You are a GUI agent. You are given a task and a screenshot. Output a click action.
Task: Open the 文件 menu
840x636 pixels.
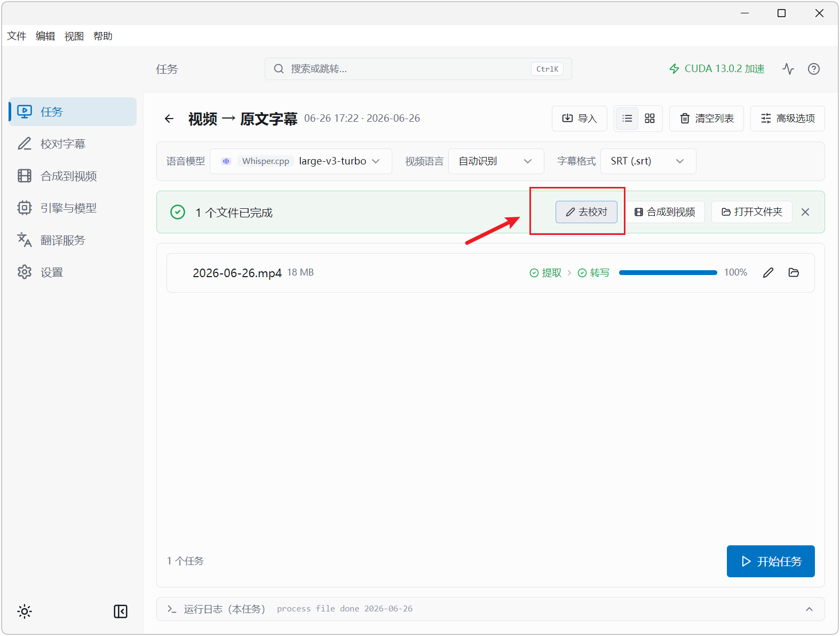pyautogui.click(x=17, y=36)
